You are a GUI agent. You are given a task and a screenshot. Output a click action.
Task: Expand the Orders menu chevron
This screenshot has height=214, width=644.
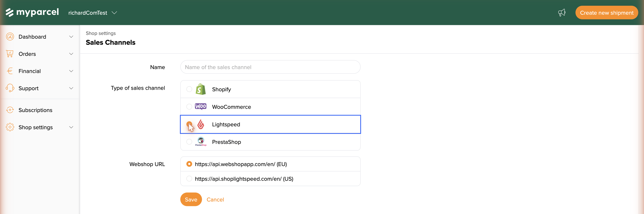(71, 54)
